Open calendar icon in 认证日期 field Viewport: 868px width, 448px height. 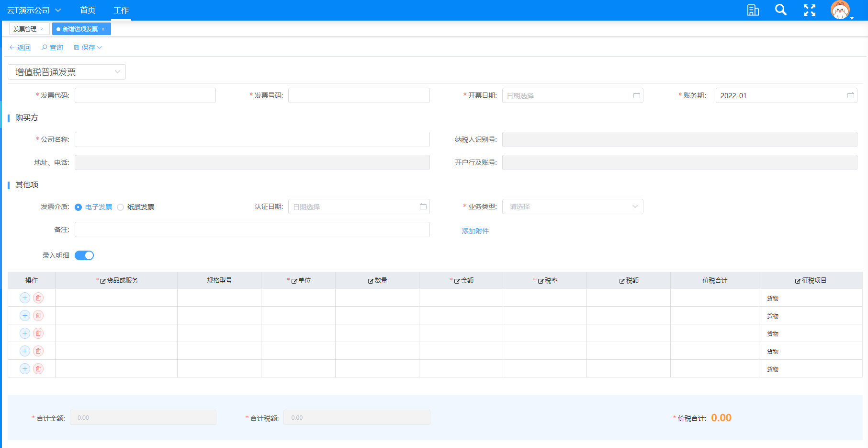point(423,207)
